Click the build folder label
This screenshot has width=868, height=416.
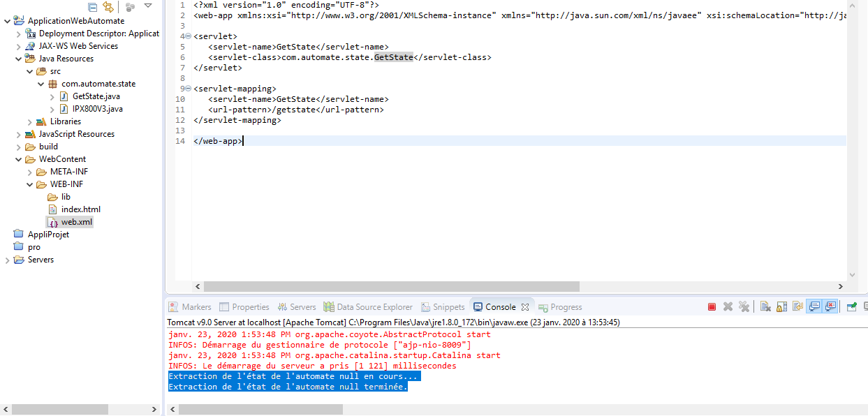pos(48,147)
